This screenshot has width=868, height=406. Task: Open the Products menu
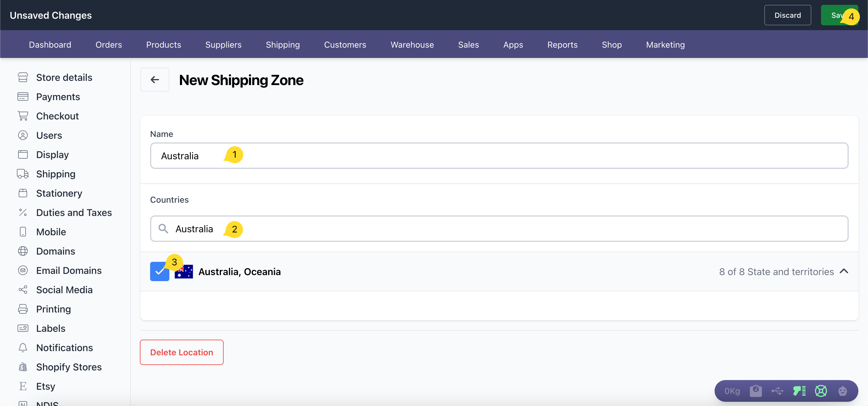(x=163, y=45)
